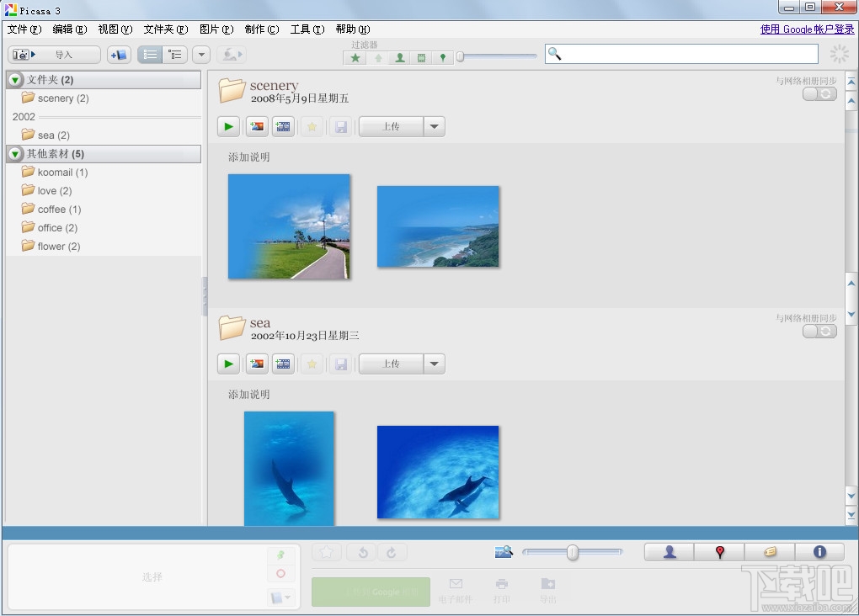
Task: Show the Tags panel
Action: point(770,552)
